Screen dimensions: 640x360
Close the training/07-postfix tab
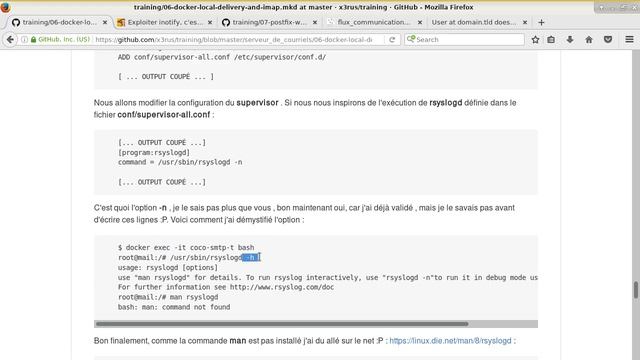pyautogui.click(x=315, y=22)
